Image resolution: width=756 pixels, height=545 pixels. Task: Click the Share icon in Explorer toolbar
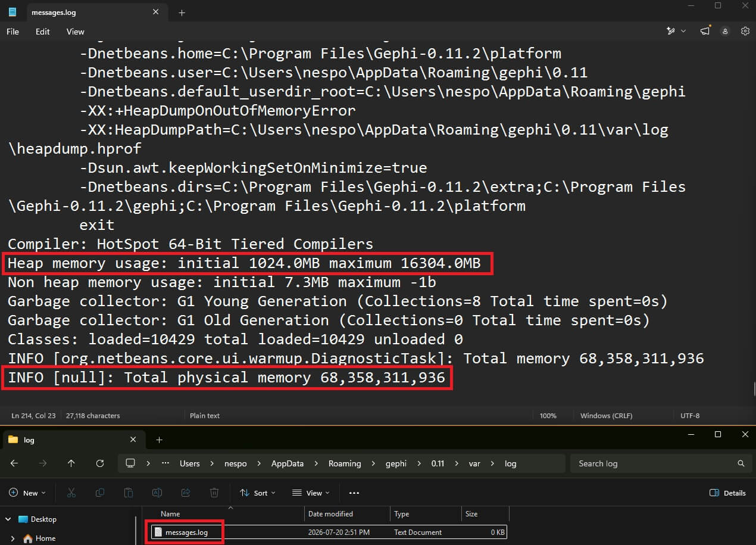coord(186,493)
